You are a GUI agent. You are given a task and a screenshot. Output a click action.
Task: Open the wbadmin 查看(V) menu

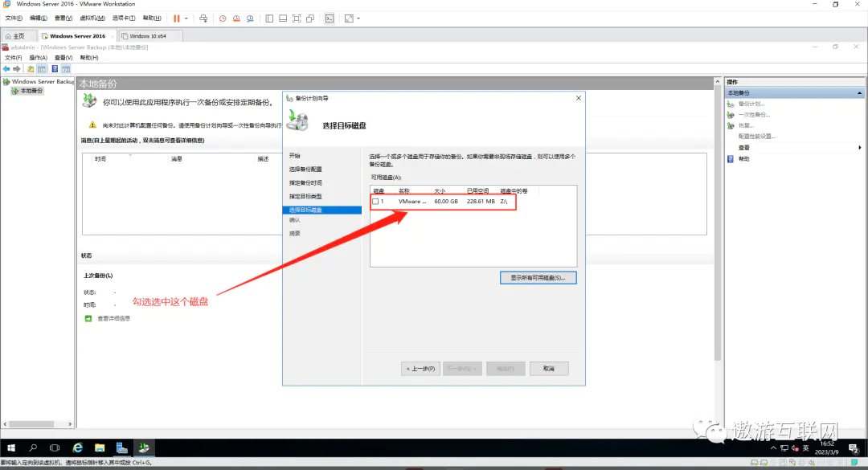[63, 58]
